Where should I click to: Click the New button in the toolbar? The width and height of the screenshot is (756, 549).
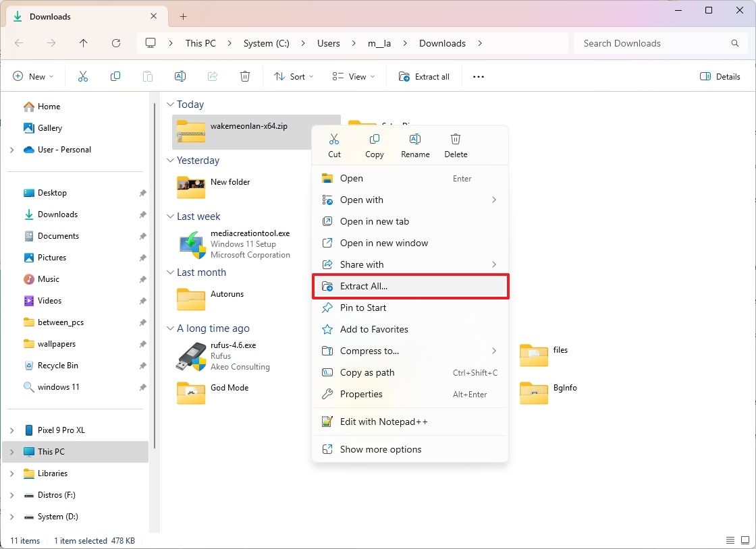tap(32, 76)
